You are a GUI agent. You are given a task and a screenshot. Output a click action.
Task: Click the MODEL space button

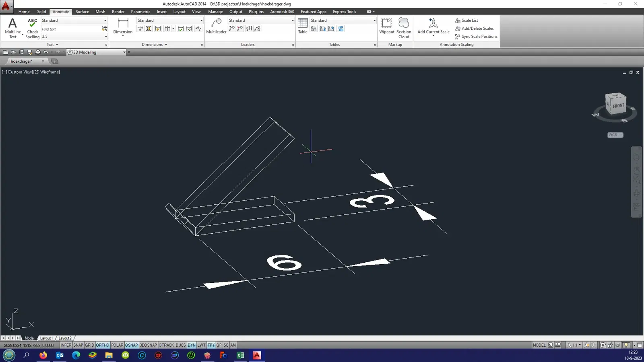(x=539, y=345)
